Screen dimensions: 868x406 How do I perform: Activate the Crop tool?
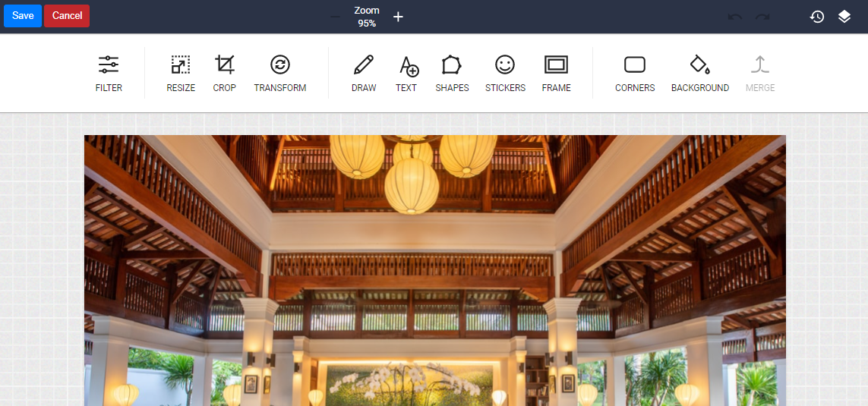point(224,74)
